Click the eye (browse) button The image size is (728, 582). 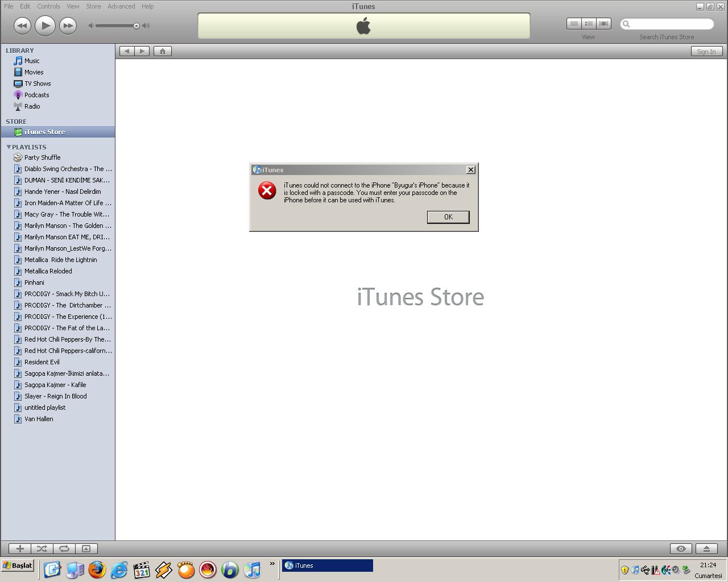coord(681,548)
